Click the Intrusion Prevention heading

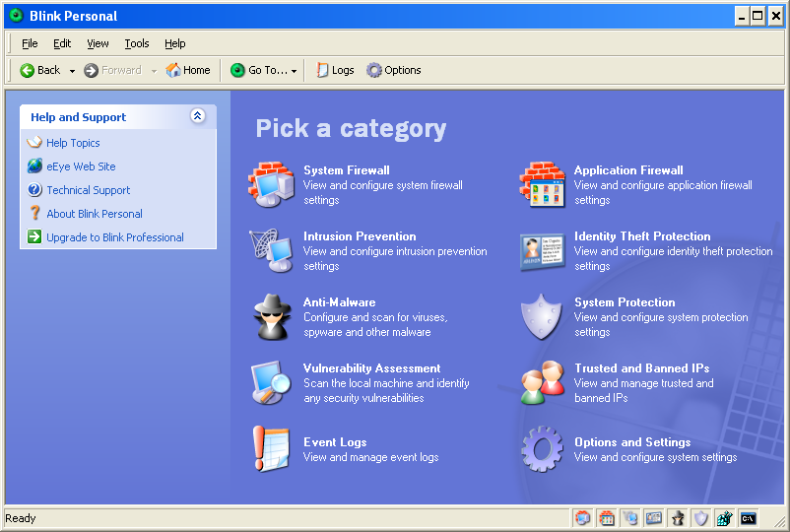[x=360, y=235]
